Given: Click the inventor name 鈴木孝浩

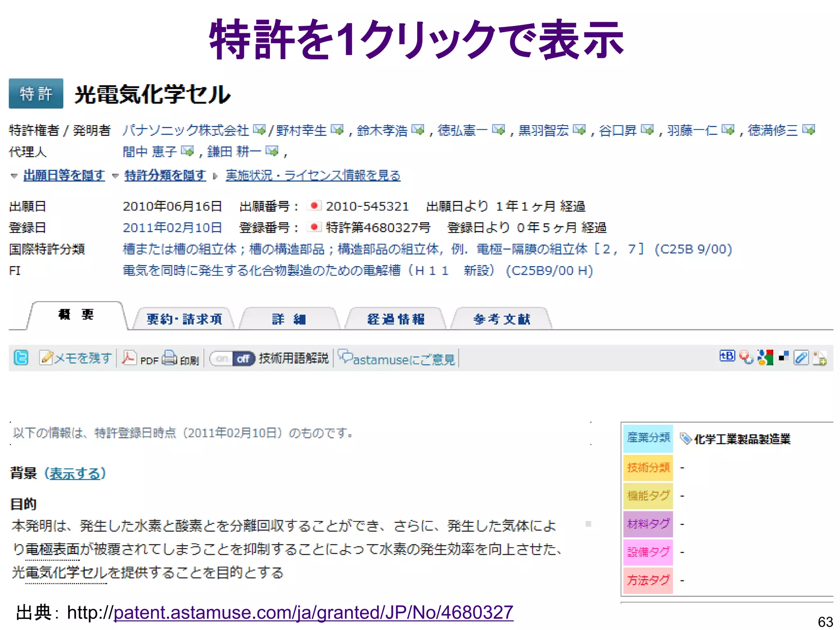Looking at the screenshot, I should click(x=382, y=130).
